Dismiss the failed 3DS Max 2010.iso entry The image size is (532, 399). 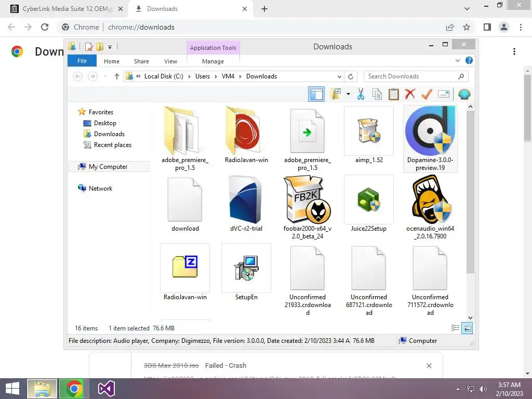[429, 366]
